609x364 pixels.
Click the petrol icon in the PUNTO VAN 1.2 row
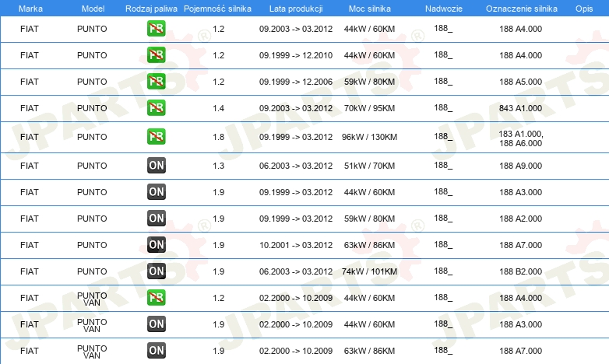(x=156, y=298)
